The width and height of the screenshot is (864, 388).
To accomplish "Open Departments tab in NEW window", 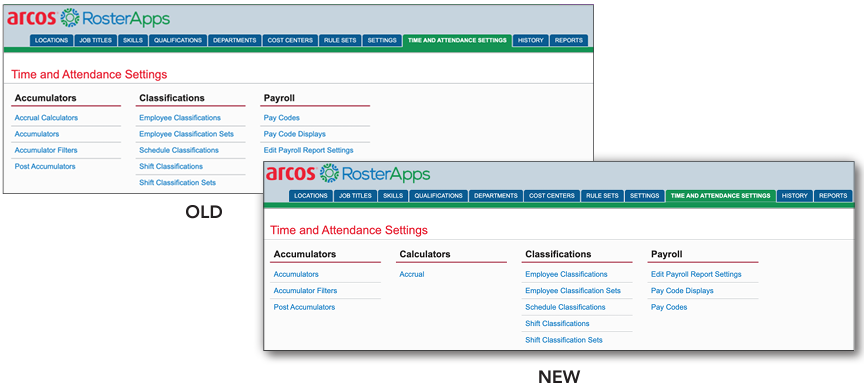I will (x=496, y=196).
